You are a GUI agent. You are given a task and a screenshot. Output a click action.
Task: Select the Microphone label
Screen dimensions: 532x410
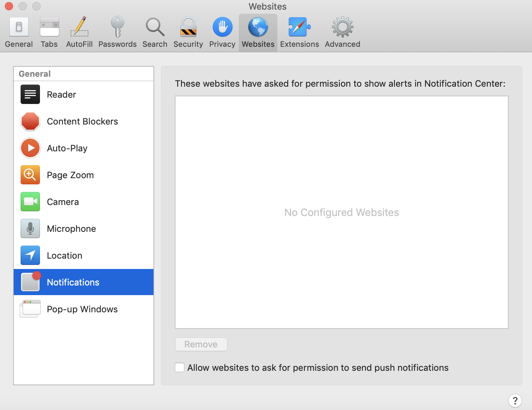click(71, 229)
